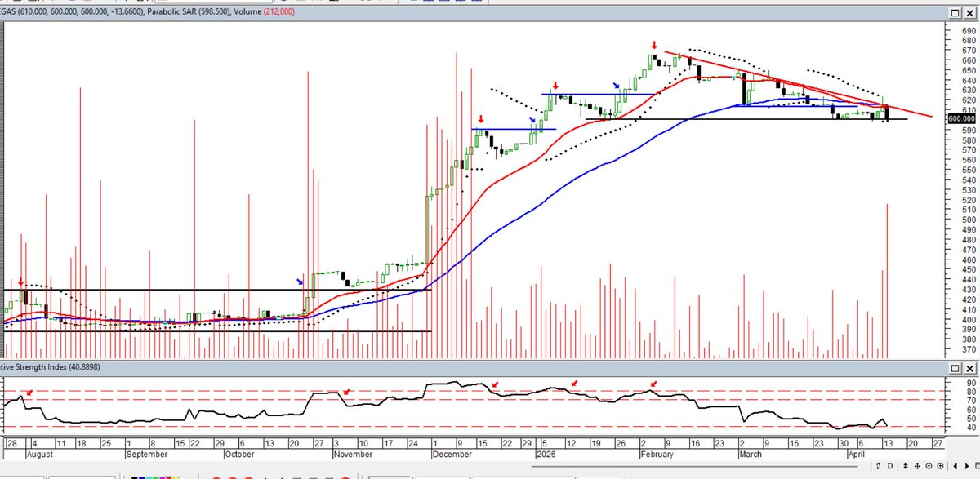Click the 690 price axis label
The image size is (980, 479).
pos(969,30)
